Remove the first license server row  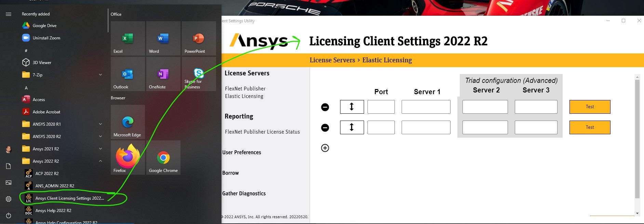point(325,107)
